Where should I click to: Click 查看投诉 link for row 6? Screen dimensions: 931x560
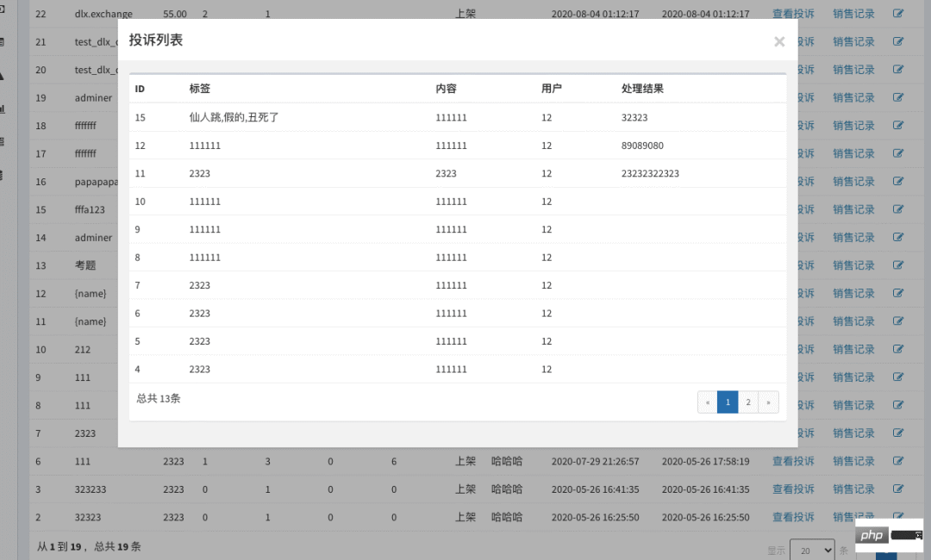(793, 461)
